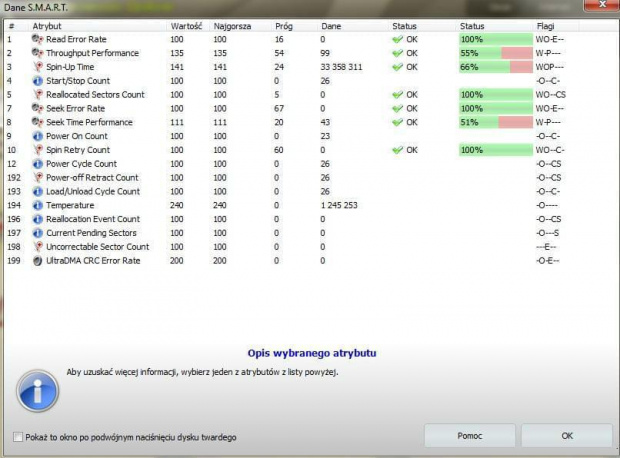Image resolution: width=620 pixels, height=458 pixels.
Task: Click the data value '33 358 311'
Action: click(x=341, y=67)
